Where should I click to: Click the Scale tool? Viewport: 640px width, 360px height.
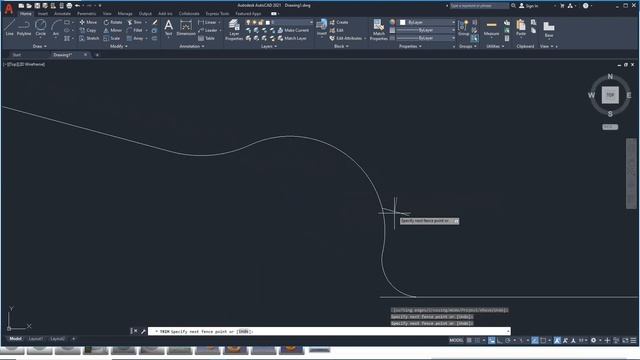pos(112,38)
